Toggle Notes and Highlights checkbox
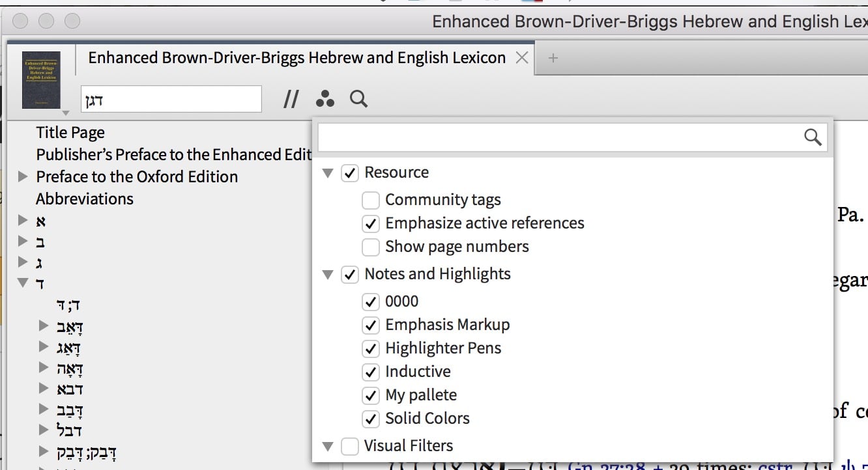868x470 pixels. click(x=350, y=275)
